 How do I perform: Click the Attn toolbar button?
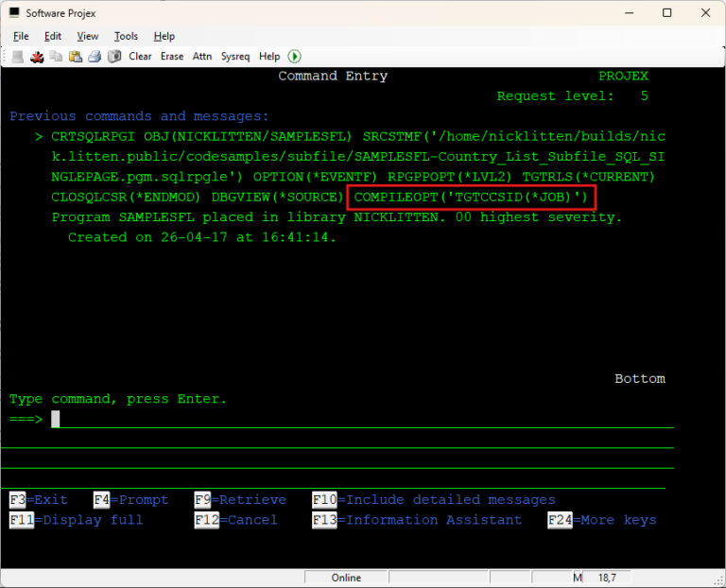tap(202, 57)
